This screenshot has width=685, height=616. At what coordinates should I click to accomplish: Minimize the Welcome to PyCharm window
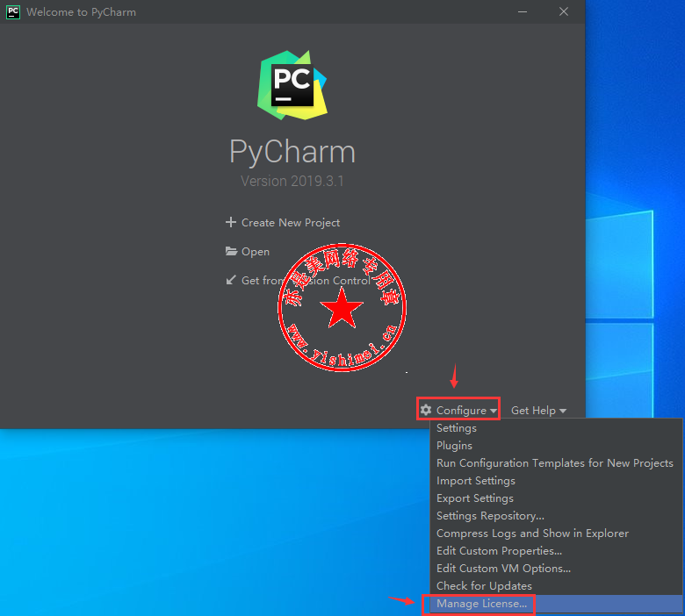click(x=523, y=11)
